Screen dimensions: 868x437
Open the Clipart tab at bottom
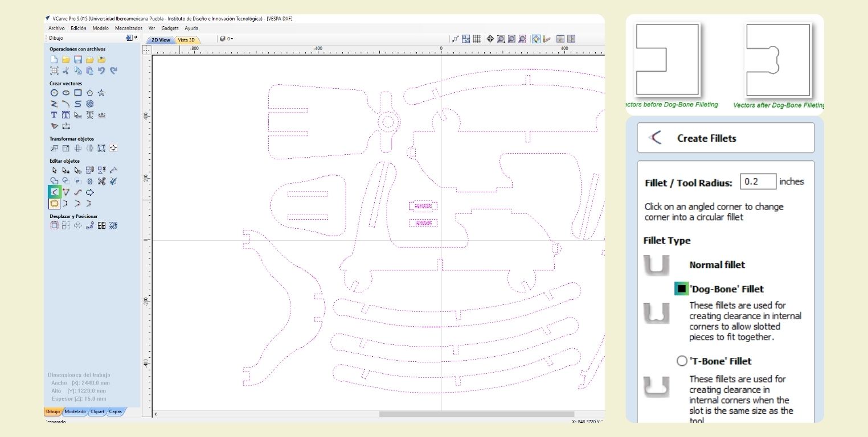97,411
